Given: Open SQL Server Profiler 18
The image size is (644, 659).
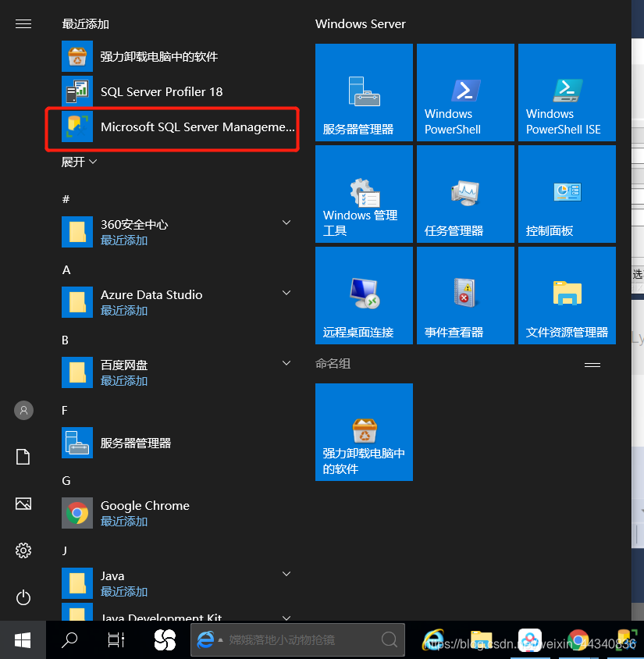Looking at the screenshot, I should tap(180, 91).
